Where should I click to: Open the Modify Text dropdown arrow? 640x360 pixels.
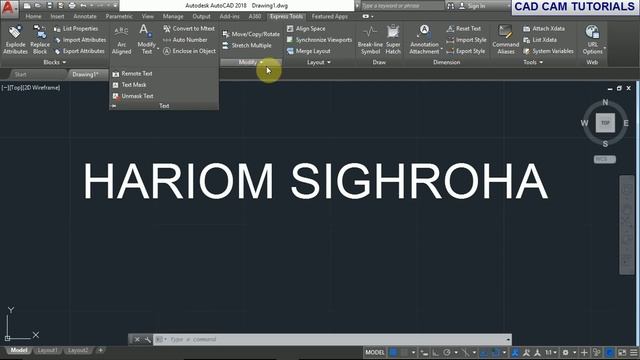click(158, 49)
